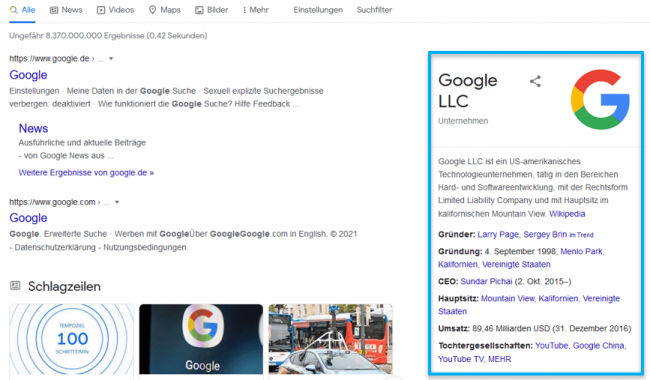Open the Google result for google.de
This screenshot has width=650, height=380.
[x=28, y=75]
